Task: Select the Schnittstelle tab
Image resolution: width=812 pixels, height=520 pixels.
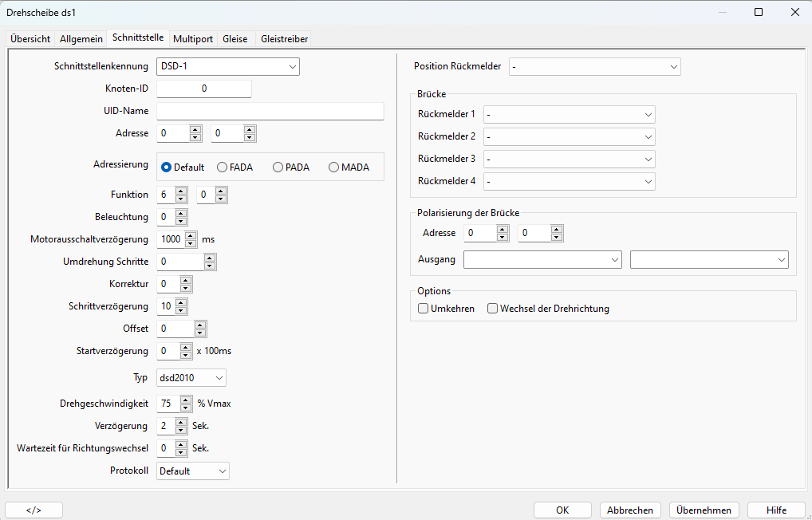Action: 138,37
